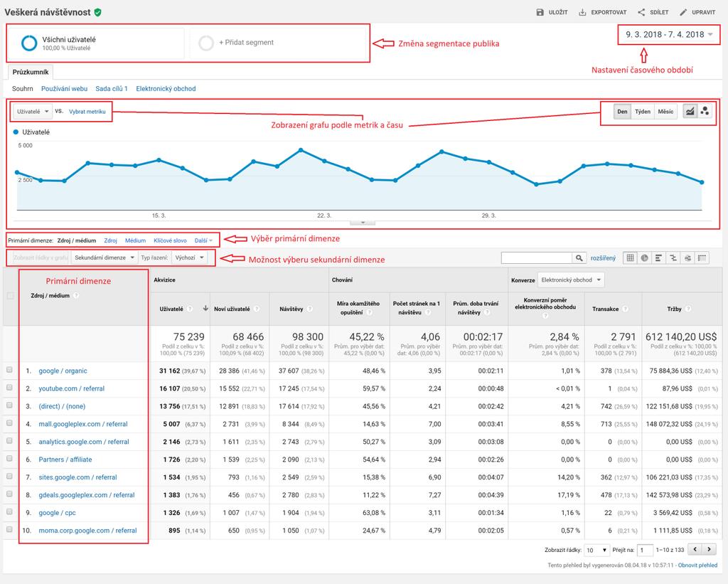This screenshot has width=728, height=584.
Task: Switch to motion chart view icon
Action: pyautogui.click(x=705, y=112)
